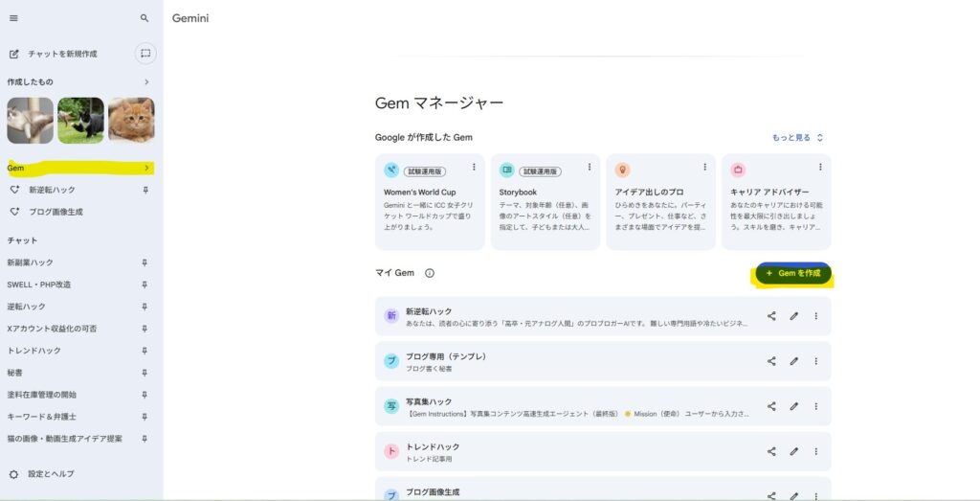The width and height of the screenshot is (980, 501).
Task: Expand the 作成したもの section arrow
Action: [146, 82]
